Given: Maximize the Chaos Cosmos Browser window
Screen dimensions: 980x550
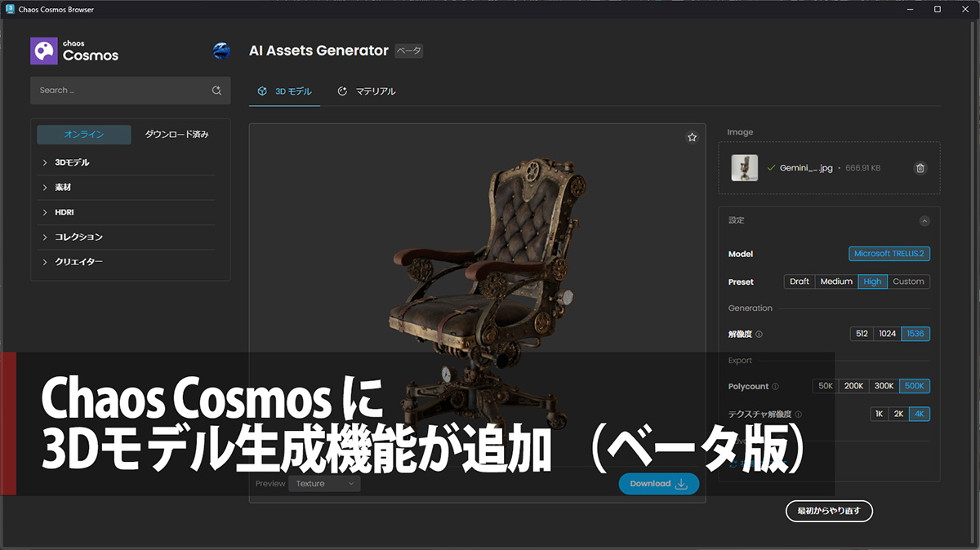Looking at the screenshot, I should [x=938, y=9].
